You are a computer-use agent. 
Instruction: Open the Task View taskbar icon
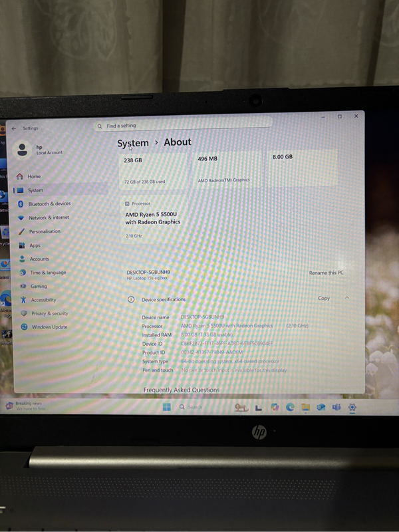coord(259,408)
